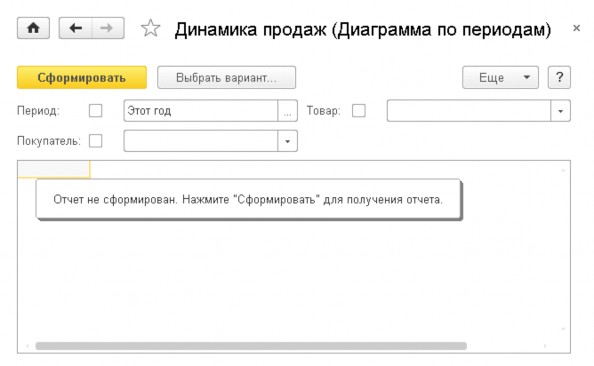
Task: Tick the Покупатель checkbox
Action: pyautogui.click(x=95, y=141)
